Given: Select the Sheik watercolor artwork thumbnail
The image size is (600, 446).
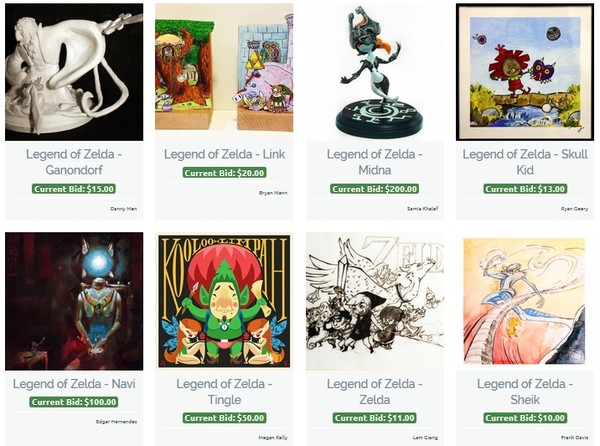Looking at the screenshot, I should 525,301.
